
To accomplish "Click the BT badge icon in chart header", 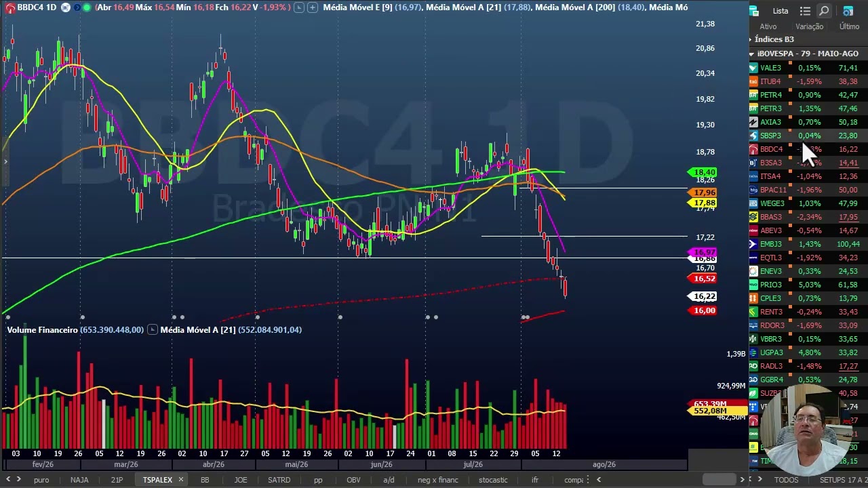I will (66, 7).
